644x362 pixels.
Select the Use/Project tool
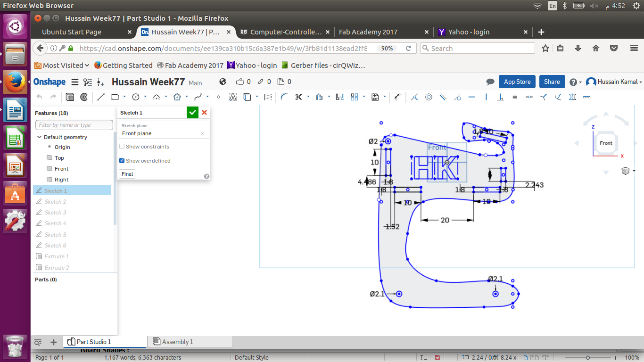[248, 97]
